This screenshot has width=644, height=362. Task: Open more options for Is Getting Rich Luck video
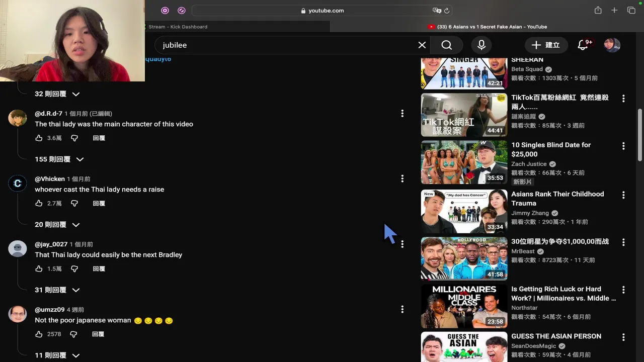623,290
